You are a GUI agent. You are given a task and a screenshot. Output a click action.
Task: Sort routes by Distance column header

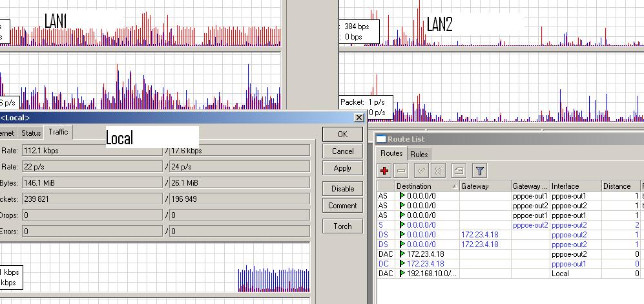621,186
